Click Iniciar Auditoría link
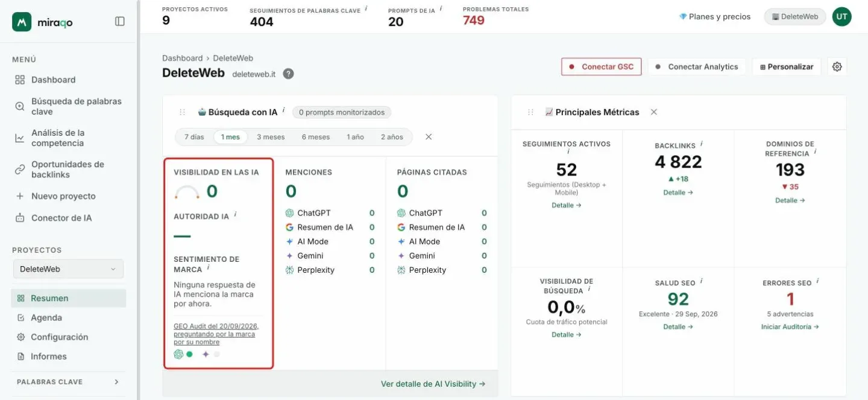 (x=790, y=326)
